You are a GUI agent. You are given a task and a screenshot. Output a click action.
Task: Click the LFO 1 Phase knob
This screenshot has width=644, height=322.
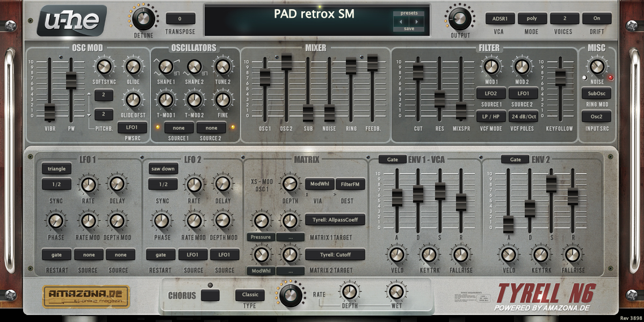click(x=55, y=220)
